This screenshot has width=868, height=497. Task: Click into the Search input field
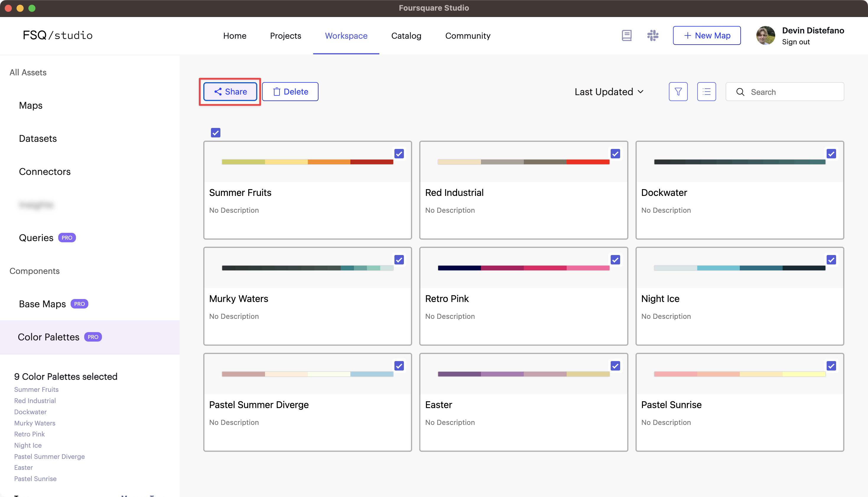tap(791, 92)
